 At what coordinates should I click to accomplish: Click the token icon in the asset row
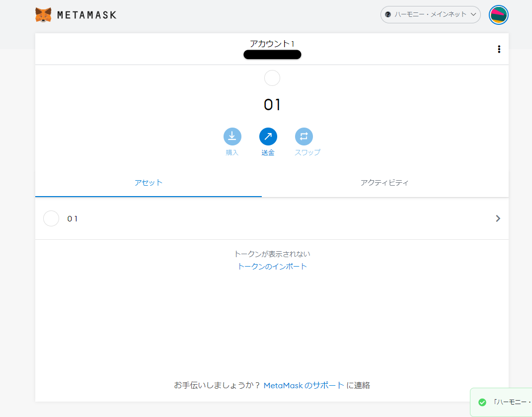(51, 218)
